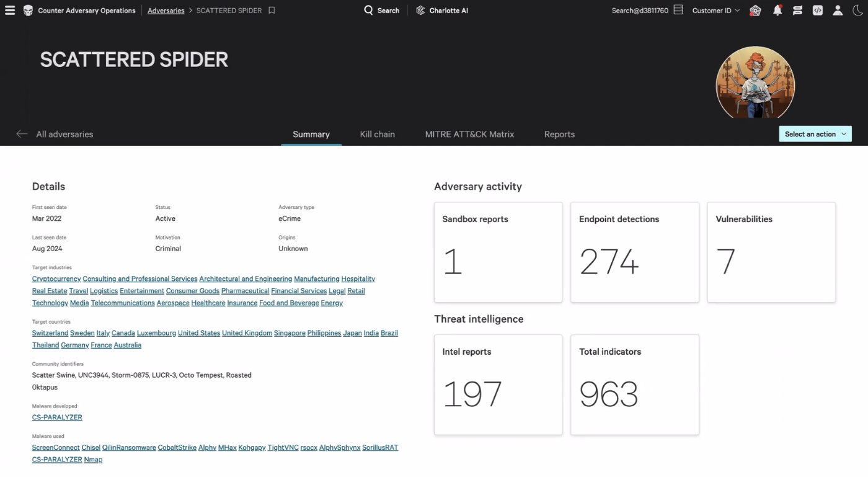Open the hamburger navigation menu
868x477 pixels.
10,11
